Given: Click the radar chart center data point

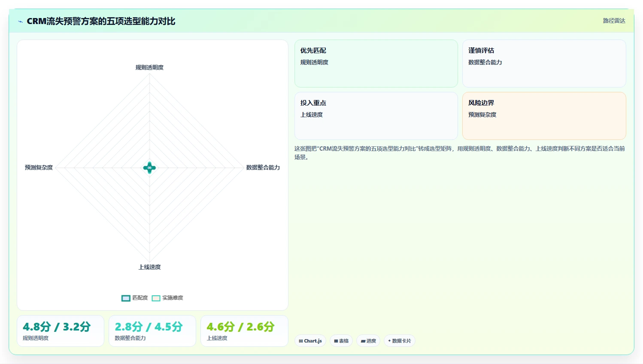Looking at the screenshot, I should click(x=149, y=168).
